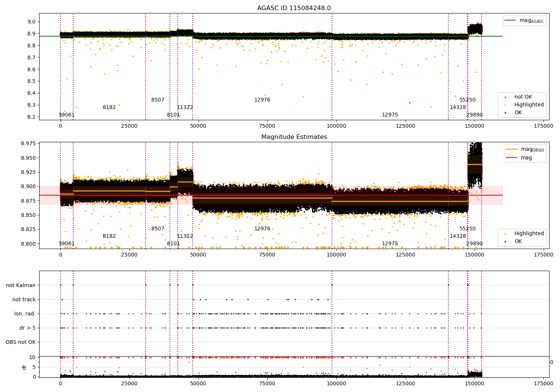Viewport: 560px width, 392px height.
Task: Click obsid label 12976 in the AGASC ID plot
Action: tap(262, 100)
